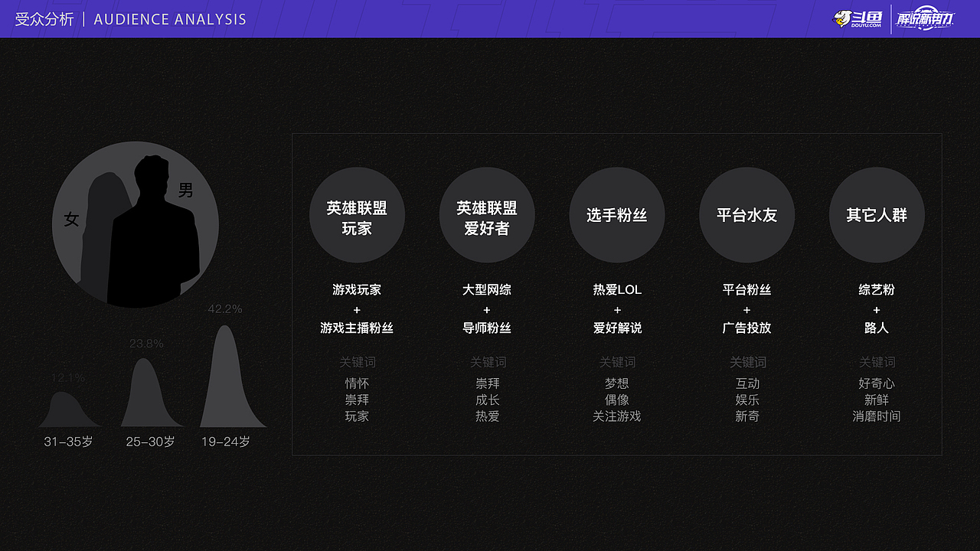Click the 导师粉丝 text

tap(487, 328)
